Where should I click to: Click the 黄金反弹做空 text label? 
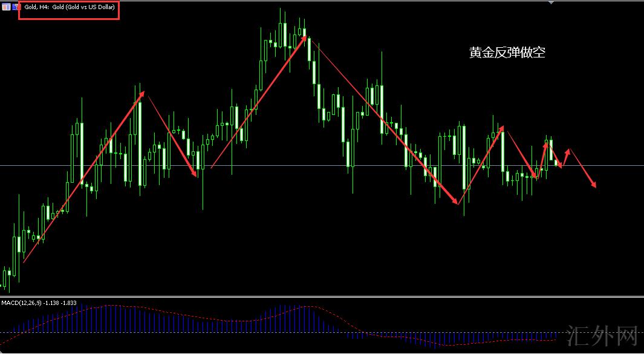507,53
